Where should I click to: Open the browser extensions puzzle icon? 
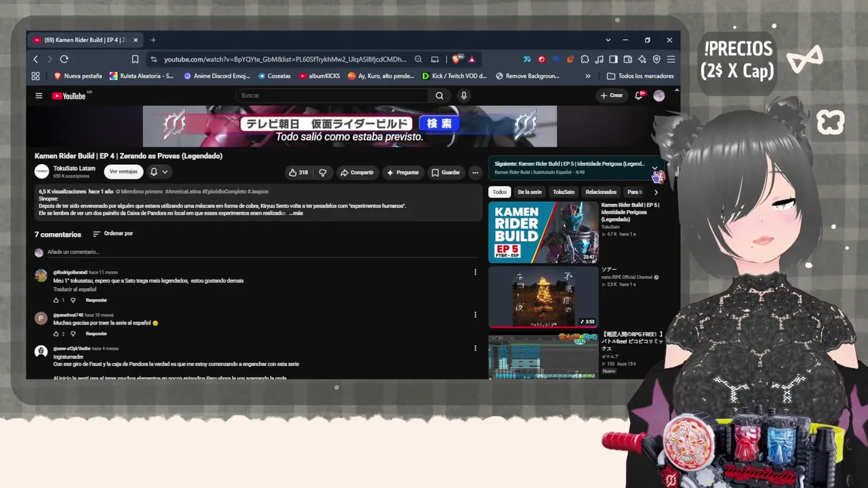(585, 59)
